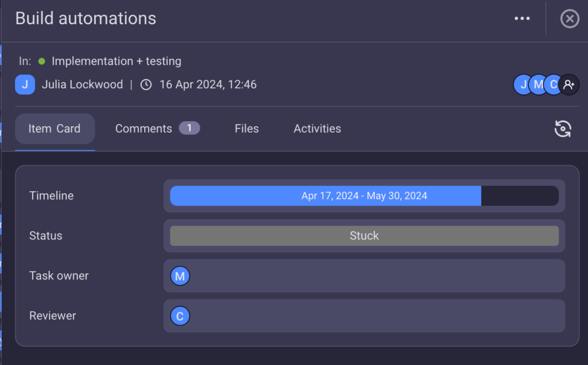Viewport: 588px width, 365px height.
Task: Click the Build automations title to edit
Action: [86, 18]
